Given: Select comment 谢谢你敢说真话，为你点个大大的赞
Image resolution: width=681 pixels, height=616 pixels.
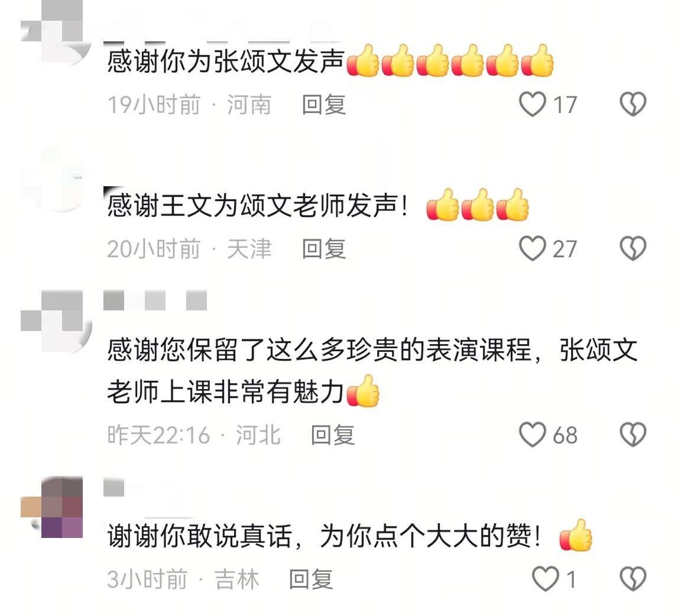Looking at the screenshot, I should [323, 536].
